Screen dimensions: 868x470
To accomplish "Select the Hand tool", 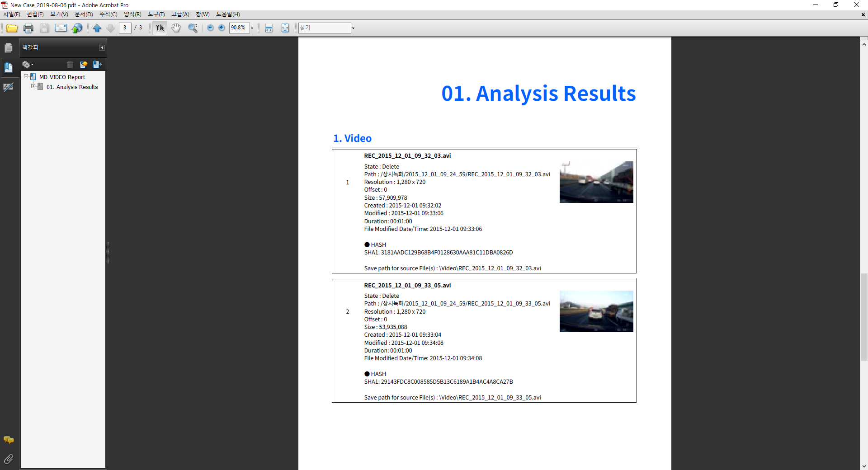I will (x=176, y=28).
